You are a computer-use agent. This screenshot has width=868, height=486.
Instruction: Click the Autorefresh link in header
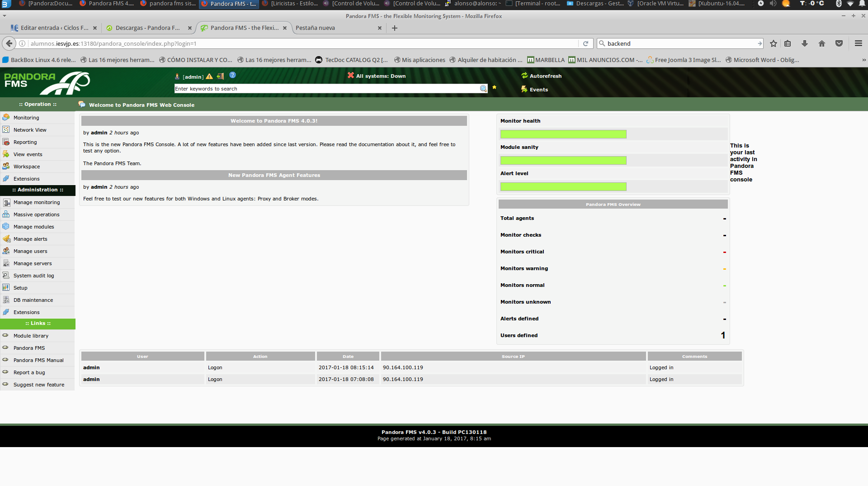(x=545, y=76)
